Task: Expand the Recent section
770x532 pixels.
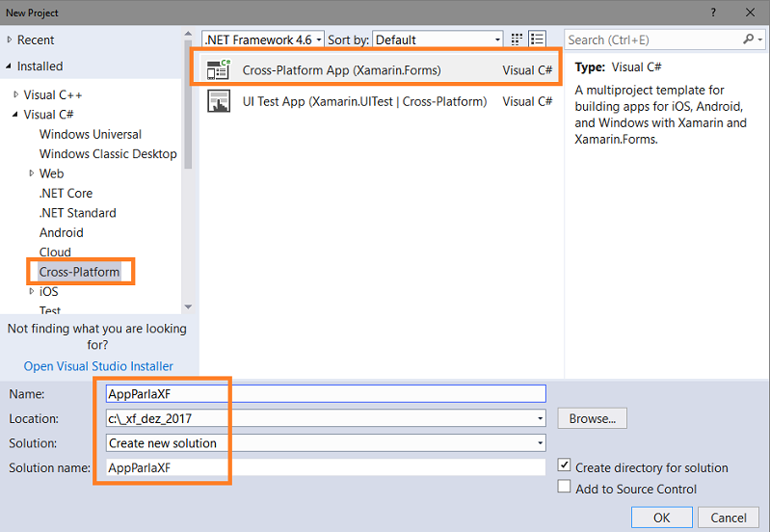Action: pyautogui.click(x=10, y=40)
